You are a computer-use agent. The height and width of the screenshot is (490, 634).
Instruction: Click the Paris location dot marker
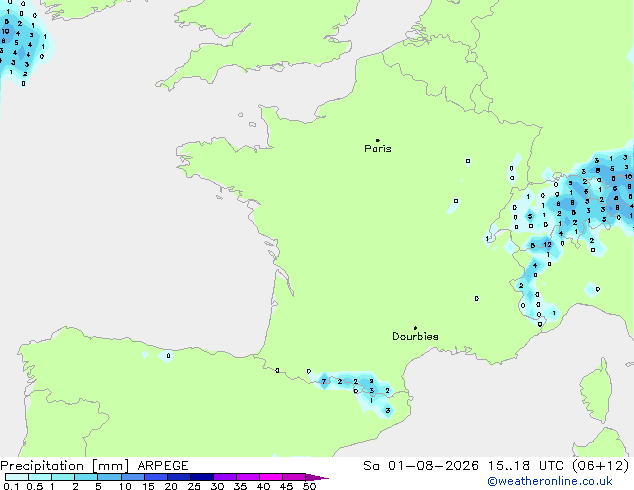(x=378, y=140)
